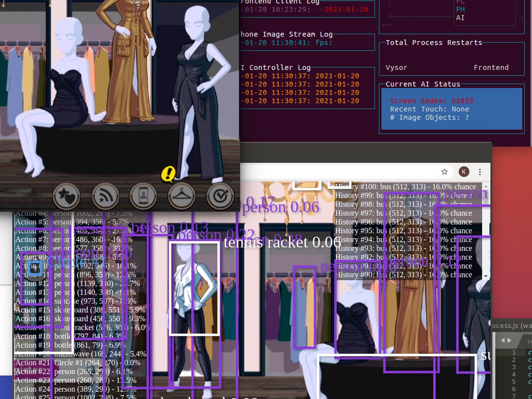This screenshot has height=399, width=532.
Task: Click the 'Recent Touch: None' status line
Action: [429, 109]
